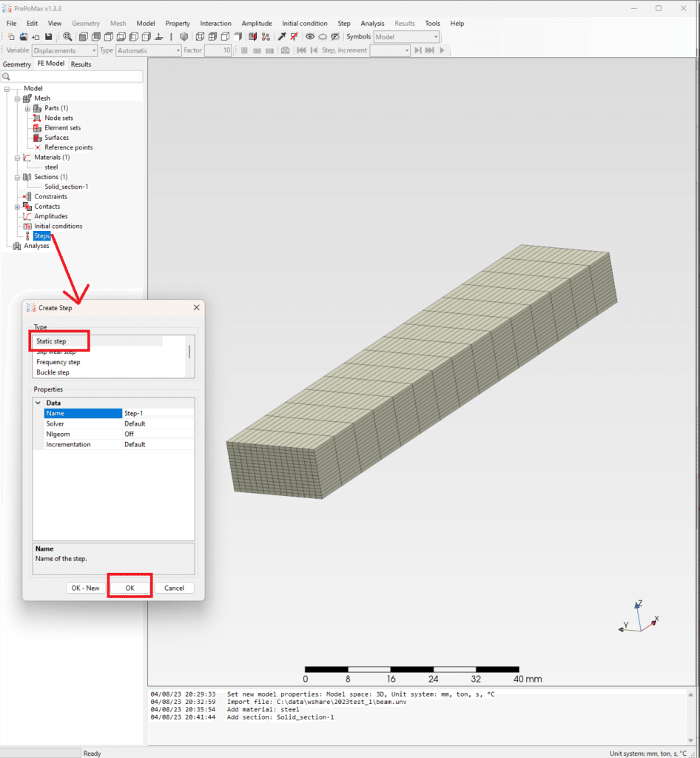
Task: Click the Mesh node icon in tree
Action: point(27,98)
